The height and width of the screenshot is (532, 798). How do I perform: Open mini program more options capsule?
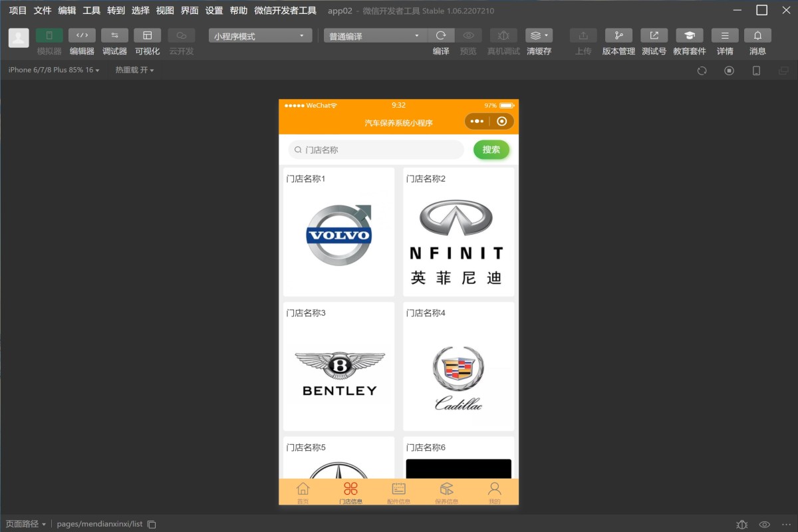[x=477, y=122]
